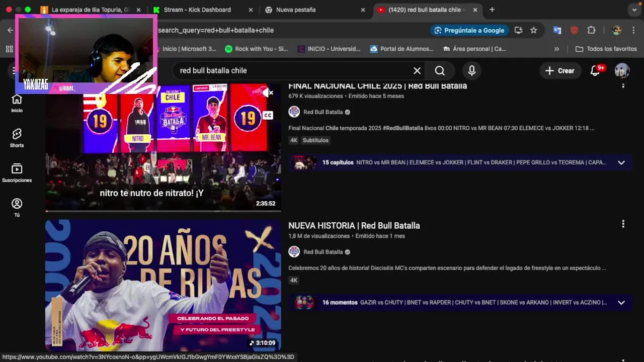Open Shorts in sidebar

[17, 138]
